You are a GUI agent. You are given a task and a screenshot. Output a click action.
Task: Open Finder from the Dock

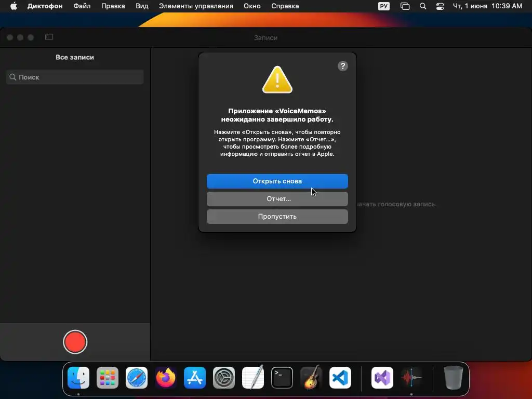(78, 377)
